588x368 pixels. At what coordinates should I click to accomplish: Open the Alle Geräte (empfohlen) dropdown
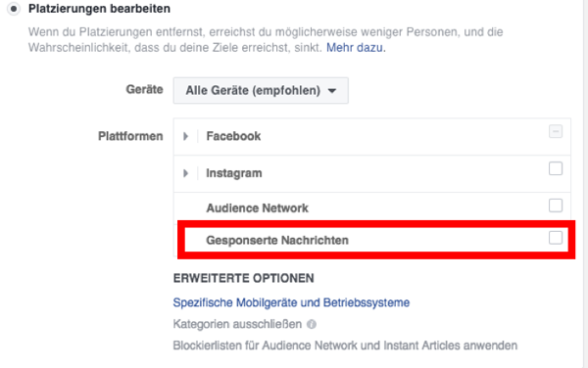pyautogui.click(x=261, y=91)
